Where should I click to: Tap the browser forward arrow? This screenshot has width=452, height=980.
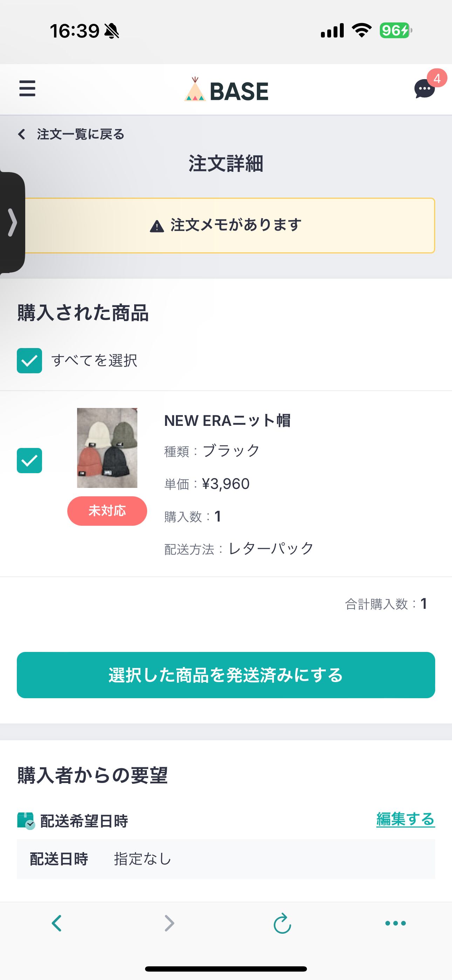pos(169,923)
